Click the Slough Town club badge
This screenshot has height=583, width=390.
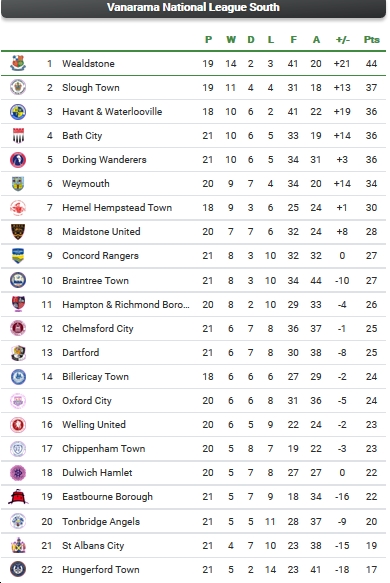click(18, 87)
